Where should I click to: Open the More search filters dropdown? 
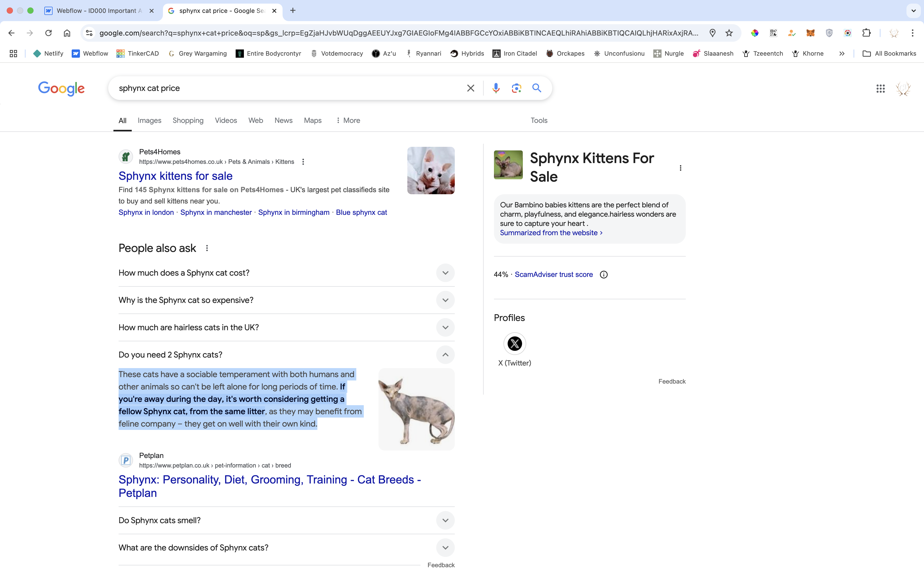pos(348,121)
